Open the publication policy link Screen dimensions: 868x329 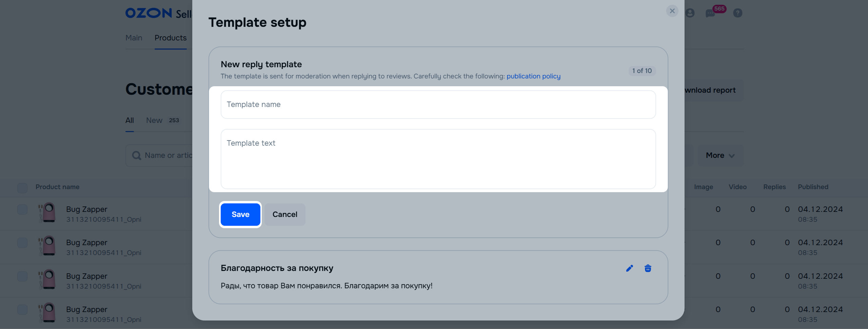(533, 76)
